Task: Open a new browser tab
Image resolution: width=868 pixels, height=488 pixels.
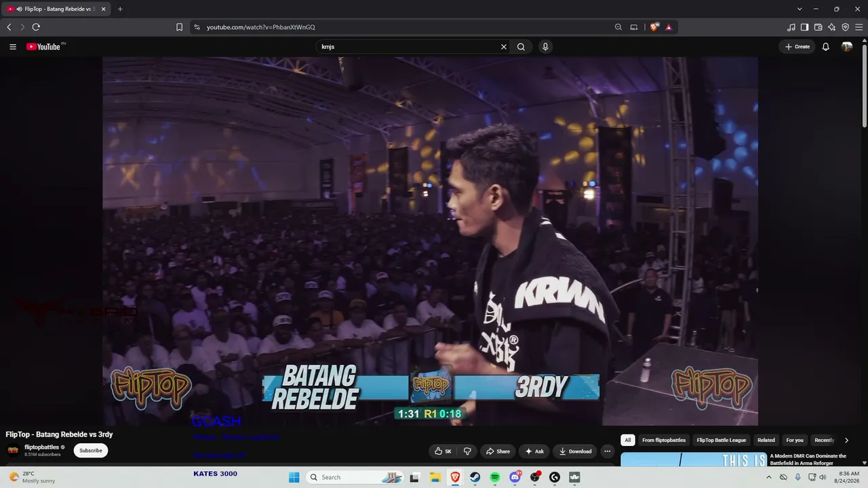Action: point(120,9)
